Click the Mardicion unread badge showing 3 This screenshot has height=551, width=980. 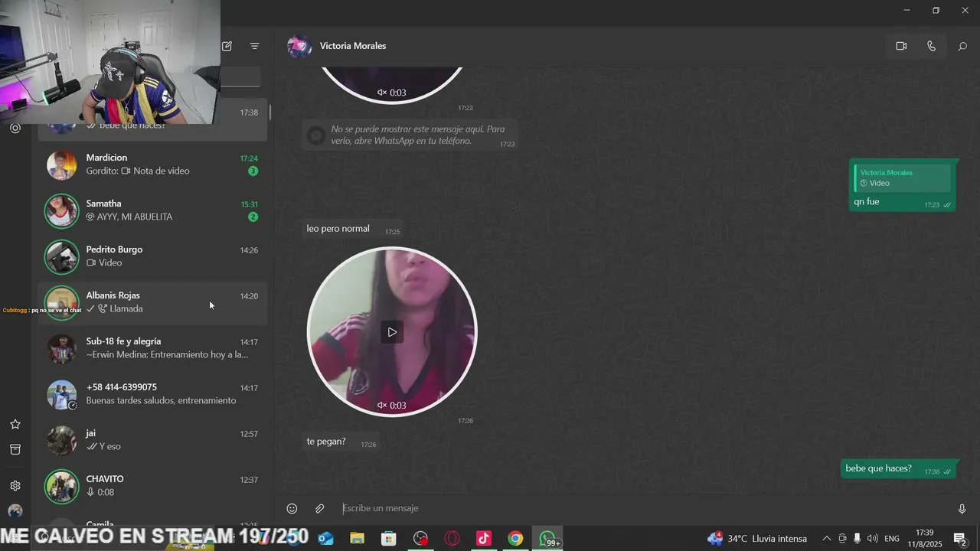[253, 171]
